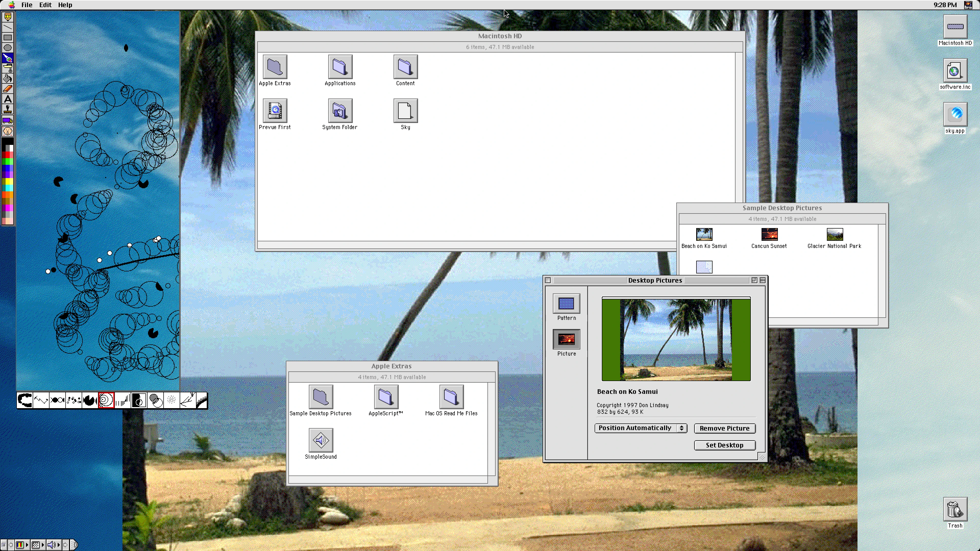
Task: Open the File menu
Action: click(x=27, y=5)
